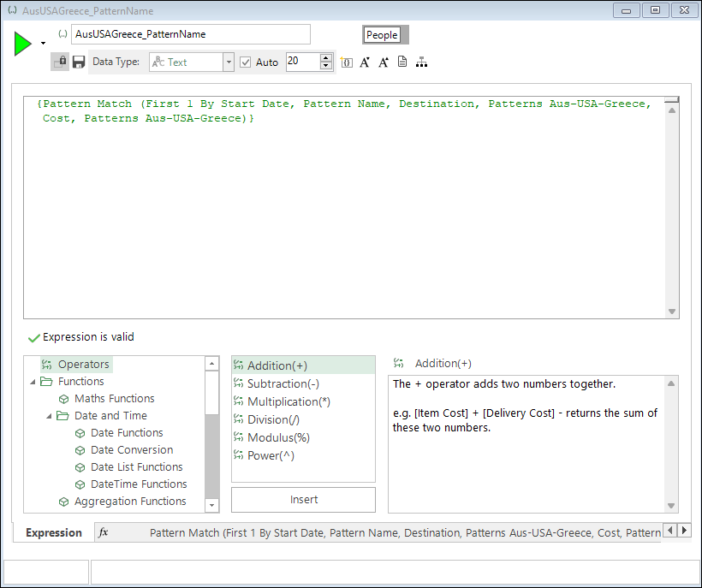The image size is (702, 588).
Task: Switch to the Expression tab
Action: point(54,532)
